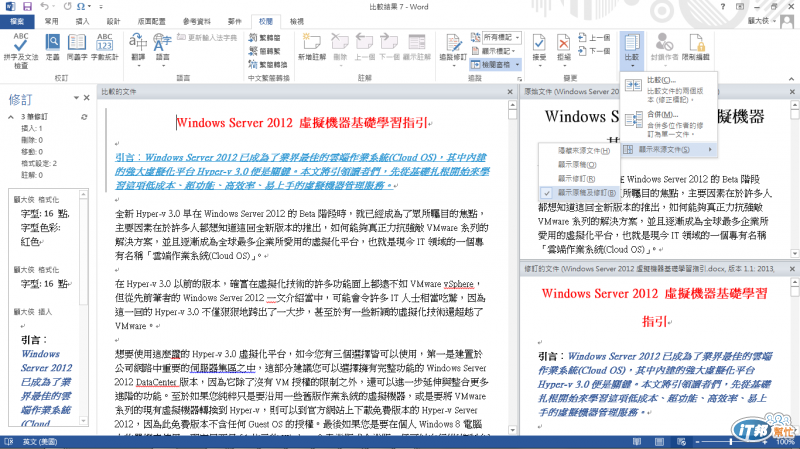Viewport: 800px width, 449px height.
Task: Switch to the 插入 Insert tab
Action: click(82, 21)
